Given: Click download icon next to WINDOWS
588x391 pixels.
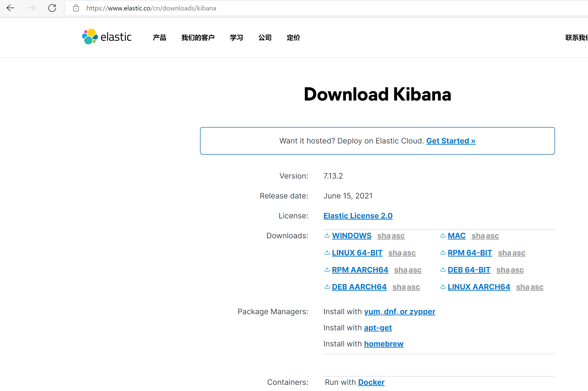Looking at the screenshot, I should (x=327, y=235).
